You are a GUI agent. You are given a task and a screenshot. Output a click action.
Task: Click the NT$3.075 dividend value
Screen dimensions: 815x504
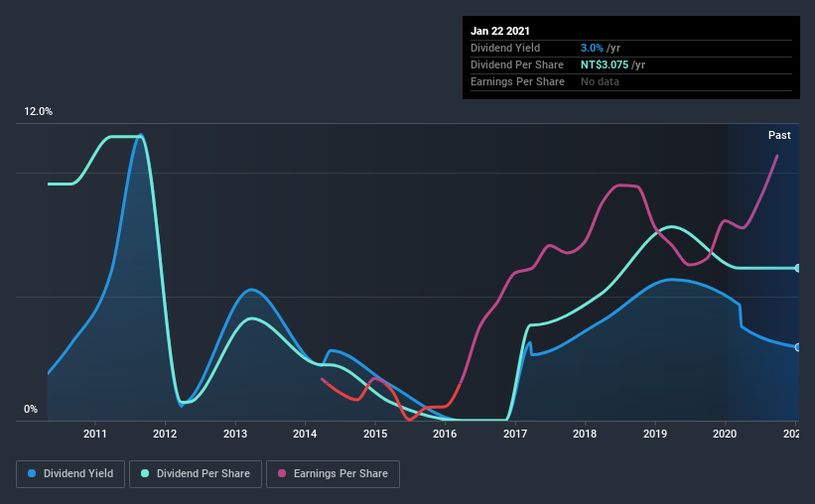pos(605,64)
